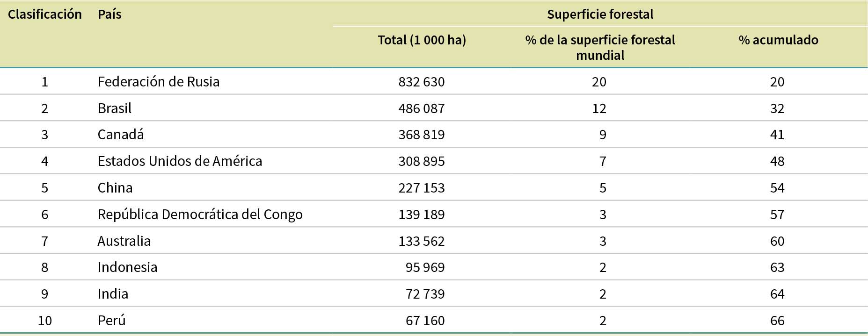
Task: Click the Clasificación column header
Action: (45, 14)
